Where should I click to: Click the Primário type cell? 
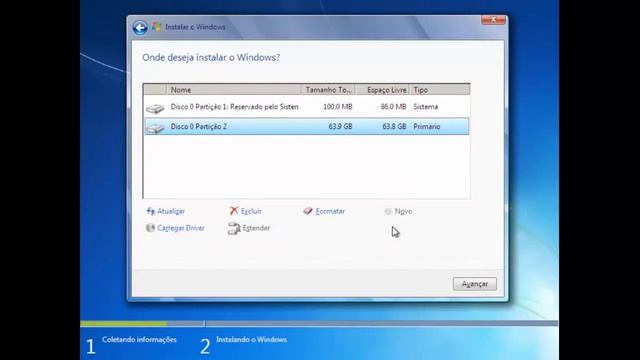[427, 127]
